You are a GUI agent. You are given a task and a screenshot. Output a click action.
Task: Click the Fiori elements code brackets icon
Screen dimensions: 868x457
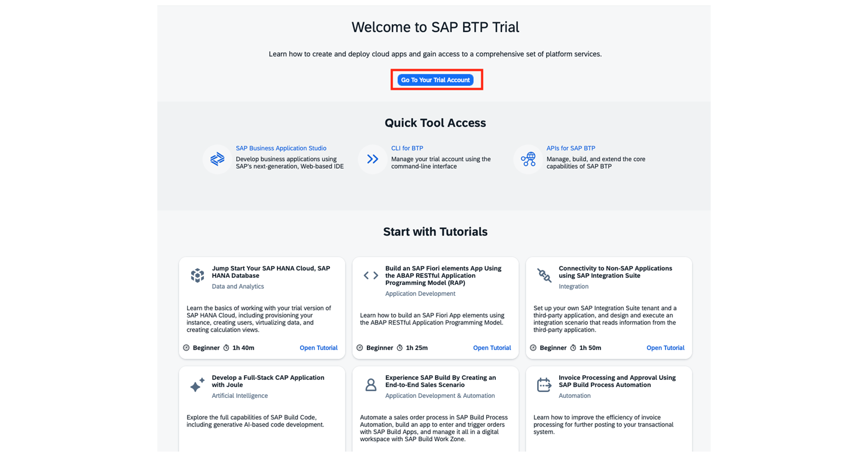371,275
